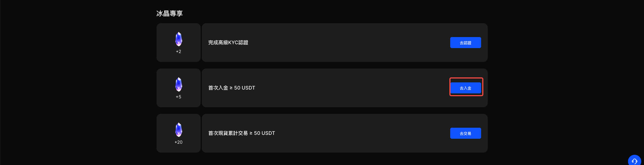Click the spot trading task row panel
Viewport: 644px width, 165px height.
pyautogui.click(x=345, y=133)
